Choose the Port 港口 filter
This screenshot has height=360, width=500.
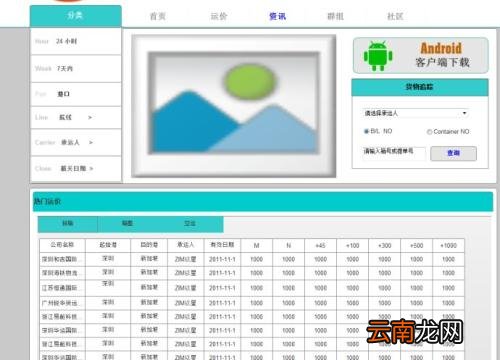point(76,94)
